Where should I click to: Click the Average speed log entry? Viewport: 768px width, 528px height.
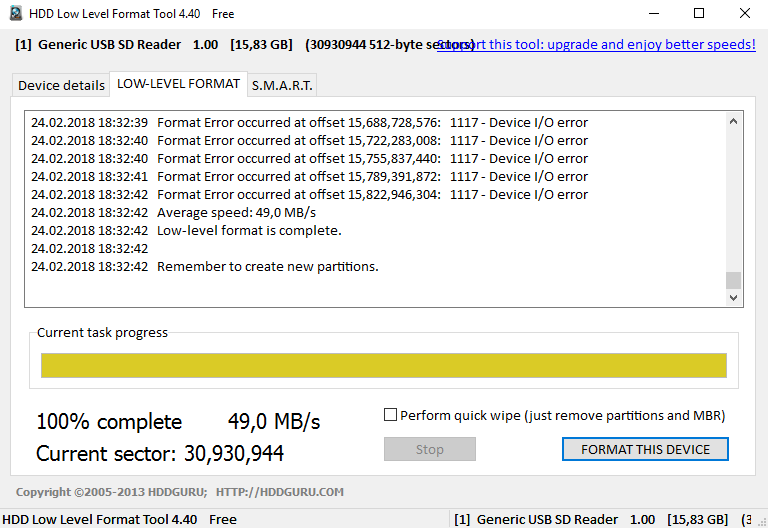236,213
